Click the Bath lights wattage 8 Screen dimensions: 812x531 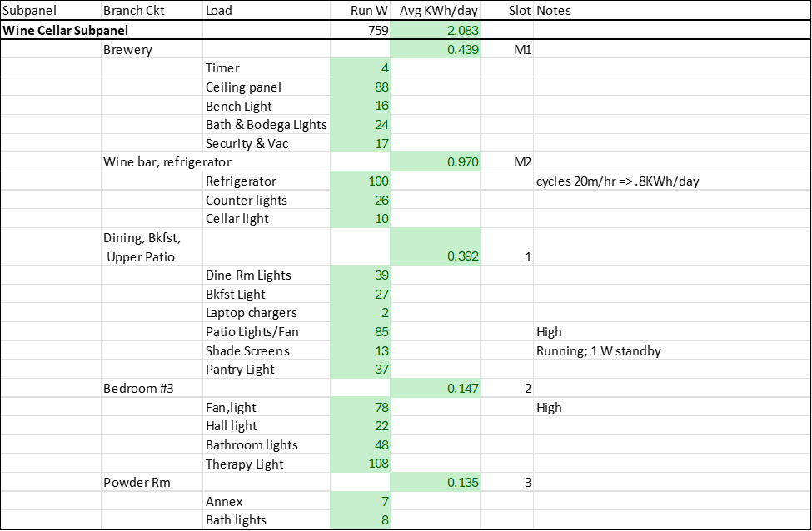point(383,520)
